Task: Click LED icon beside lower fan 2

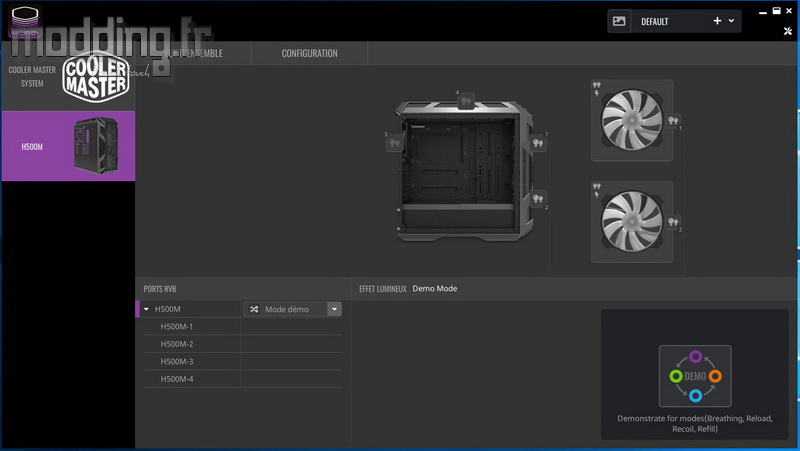Action: click(x=673, y=221)
